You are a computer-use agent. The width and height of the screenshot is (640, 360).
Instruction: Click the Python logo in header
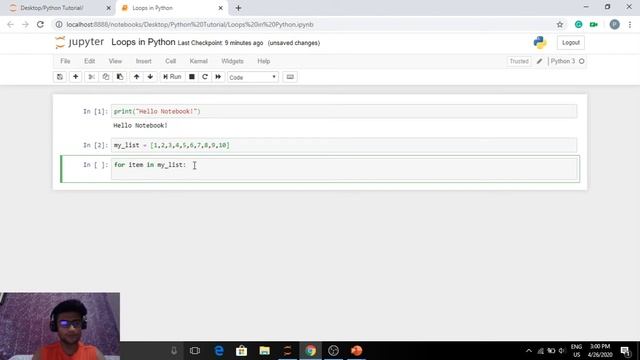[540, 42]
